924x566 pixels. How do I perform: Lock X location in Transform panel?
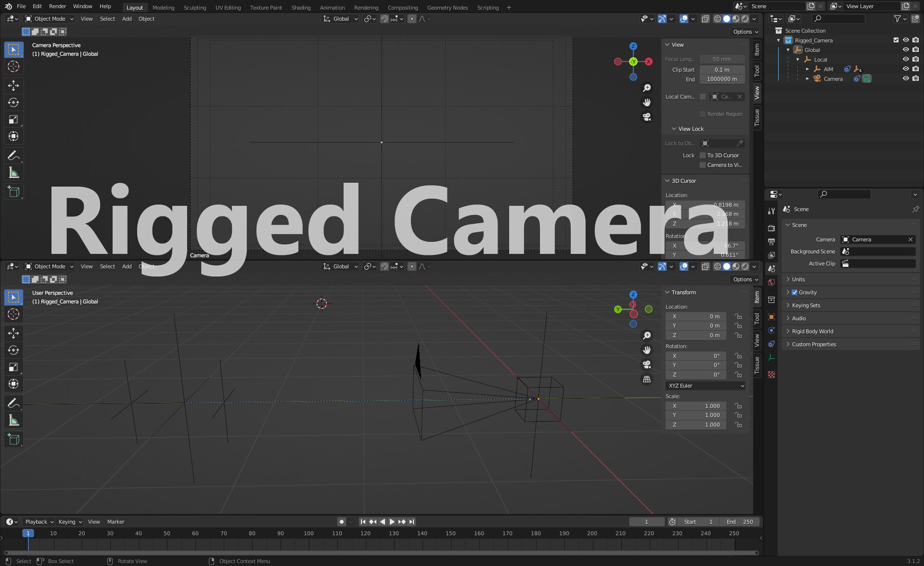pyautogui.click(x=738, y=317)
